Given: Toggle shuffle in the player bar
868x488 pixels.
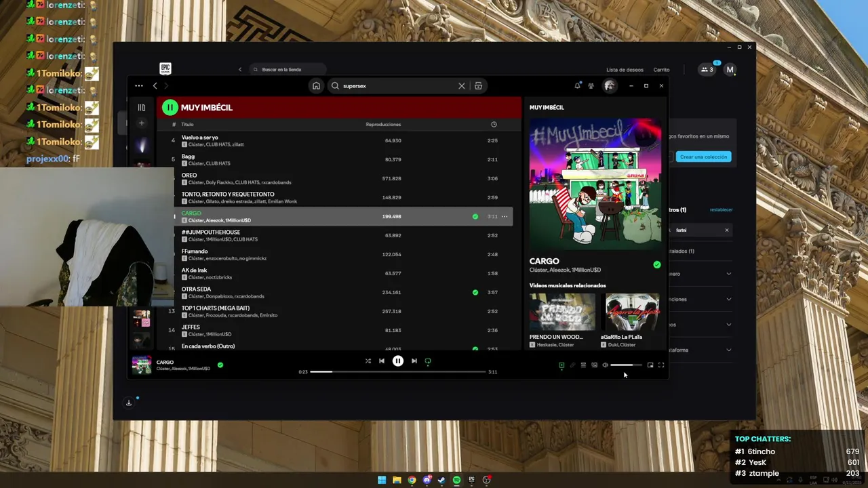Looking at the screenshot, I should click(368, 361).
